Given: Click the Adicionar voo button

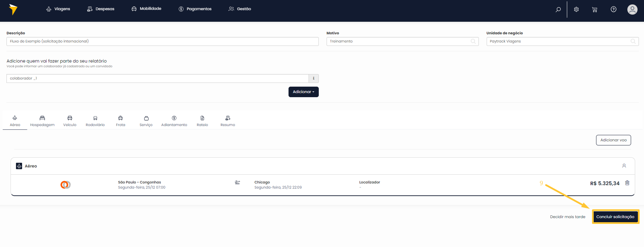Looking at the screenshot, I should [613, 140].
